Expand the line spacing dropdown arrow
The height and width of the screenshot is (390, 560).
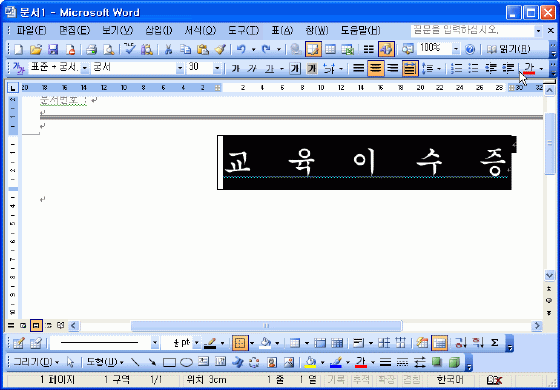pyautogui.click(x=439, y=68)
